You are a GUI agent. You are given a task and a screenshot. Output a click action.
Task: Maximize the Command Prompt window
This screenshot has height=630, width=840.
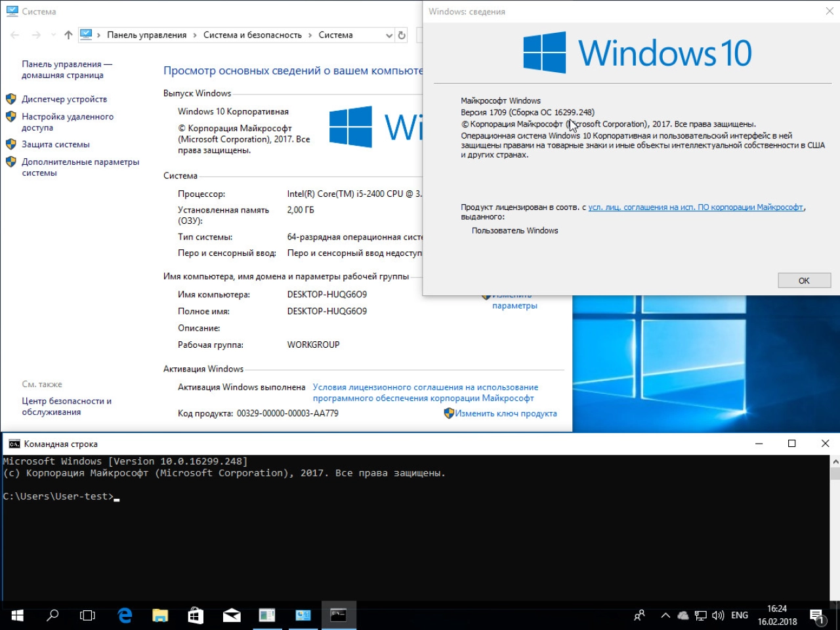[x=792, y=444]
